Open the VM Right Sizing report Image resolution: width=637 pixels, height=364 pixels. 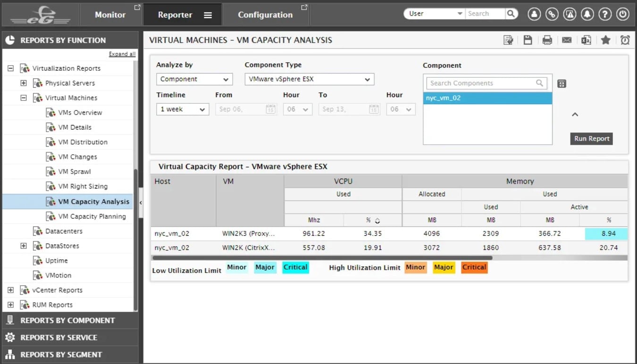[83, 186]
